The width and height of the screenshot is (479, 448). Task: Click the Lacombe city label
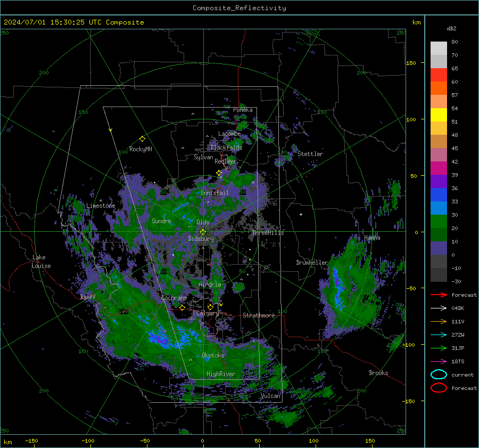point(229,134)
